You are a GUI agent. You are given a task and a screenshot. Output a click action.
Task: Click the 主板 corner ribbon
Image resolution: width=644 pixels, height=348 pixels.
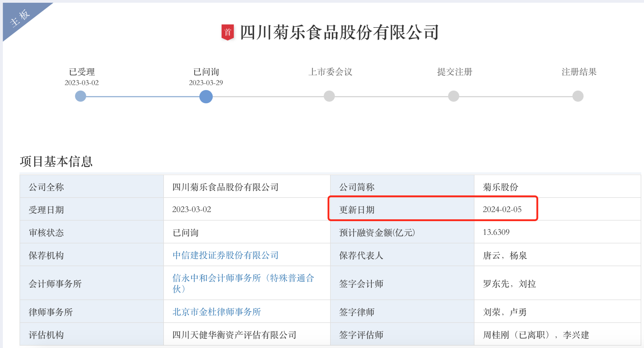click(20, 18)
